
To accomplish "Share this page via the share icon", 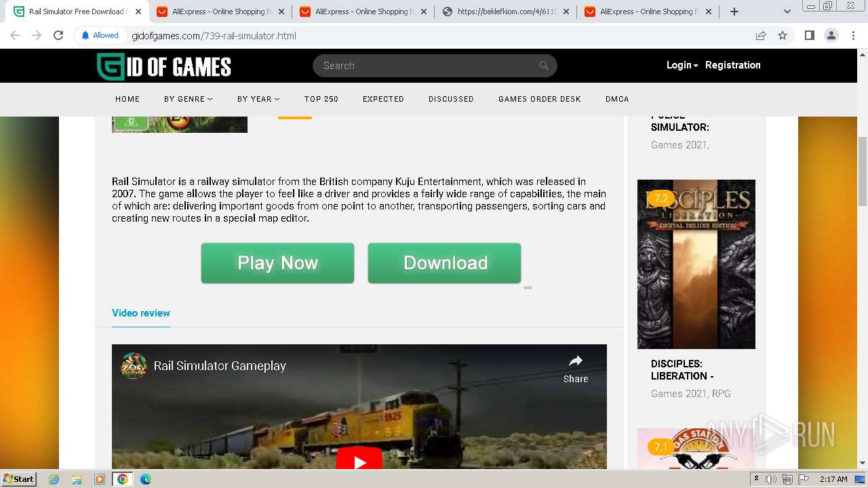I will tap(761, 36).
